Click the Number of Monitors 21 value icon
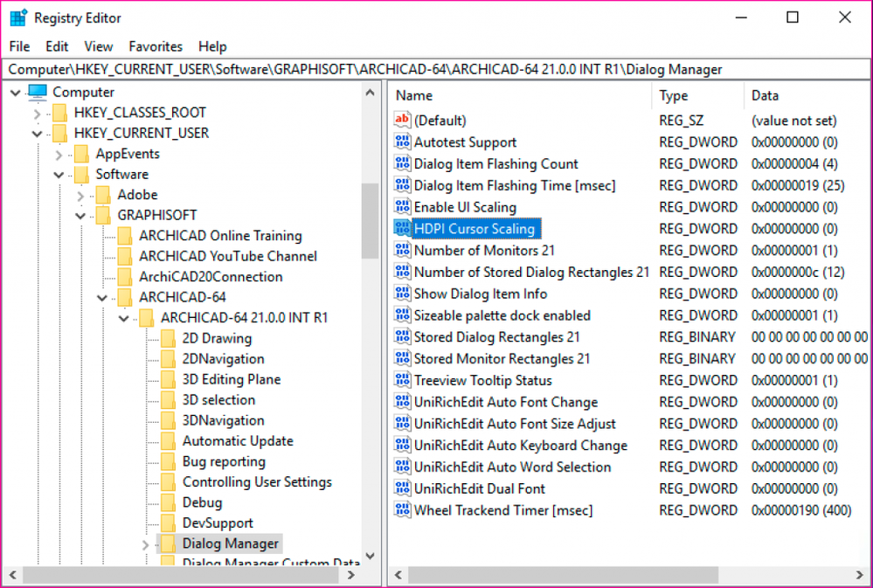 402,250
